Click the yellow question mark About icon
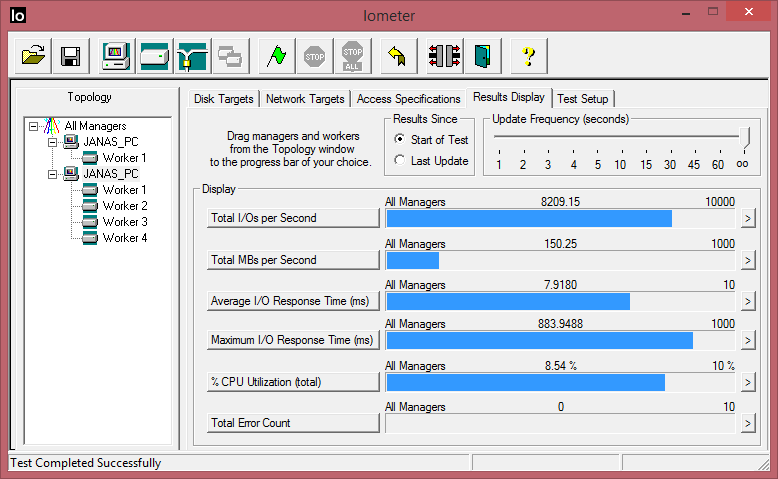 (529, 56)
